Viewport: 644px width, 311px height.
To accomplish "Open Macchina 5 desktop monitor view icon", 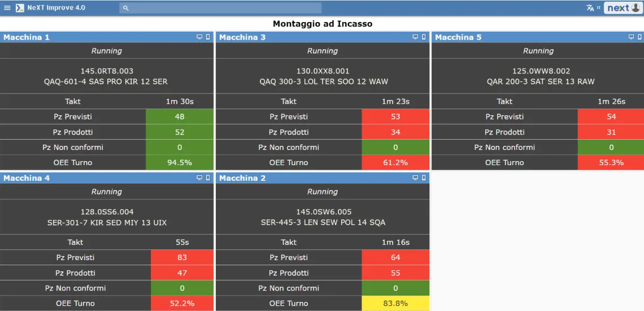I will pos(631,37).
